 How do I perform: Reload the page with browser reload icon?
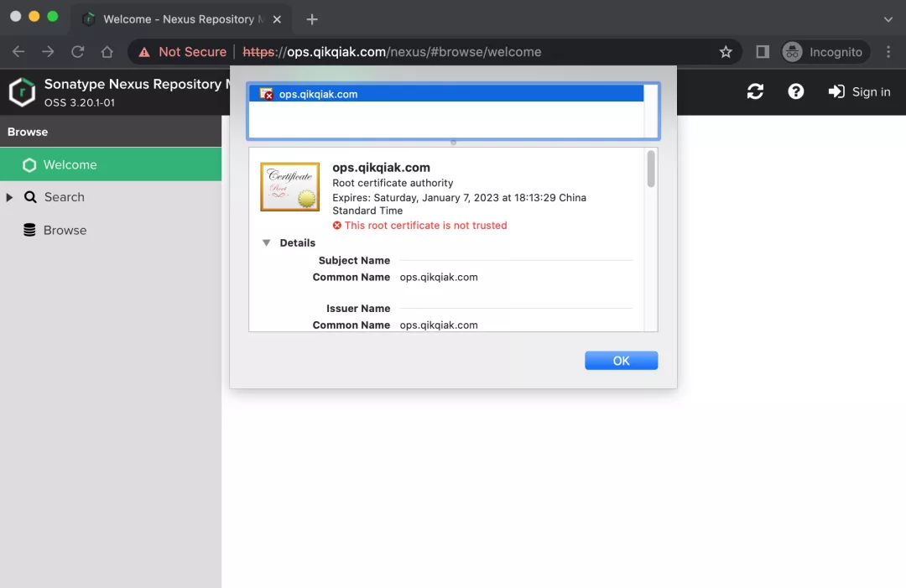click(x=77, y=52)
